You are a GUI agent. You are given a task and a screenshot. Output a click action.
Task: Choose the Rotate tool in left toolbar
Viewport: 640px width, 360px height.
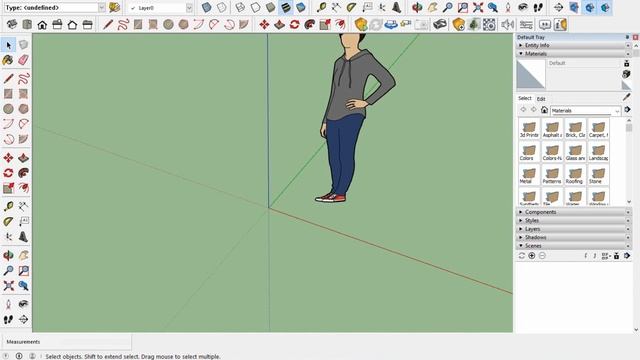tap(8, 173)
